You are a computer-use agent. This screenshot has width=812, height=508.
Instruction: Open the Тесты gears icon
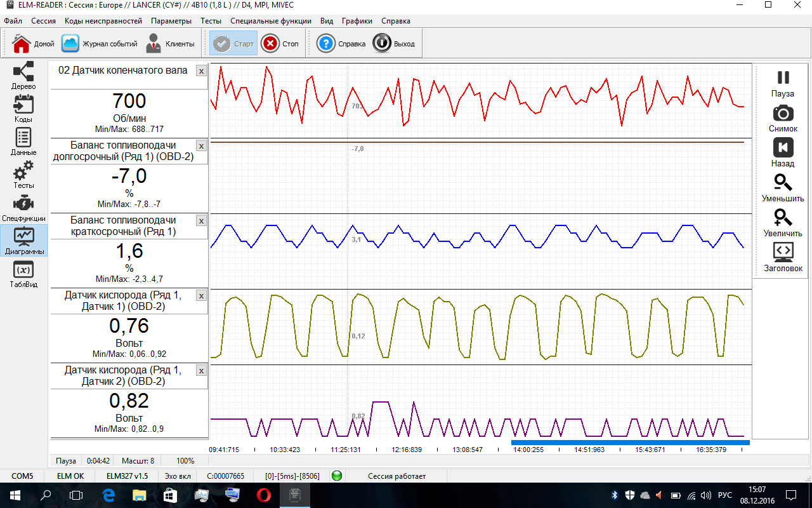pos(23,173)
